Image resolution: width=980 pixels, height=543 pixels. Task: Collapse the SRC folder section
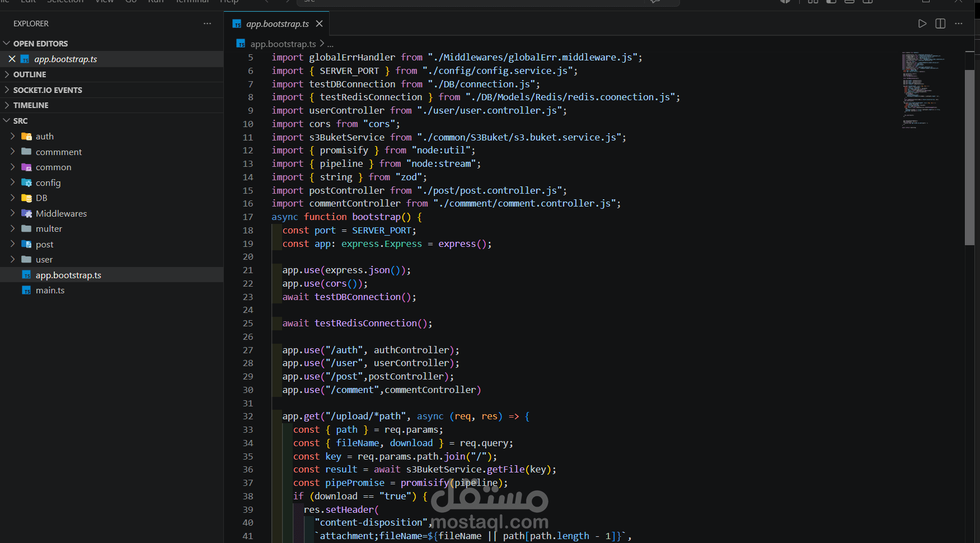click(7, 120)
